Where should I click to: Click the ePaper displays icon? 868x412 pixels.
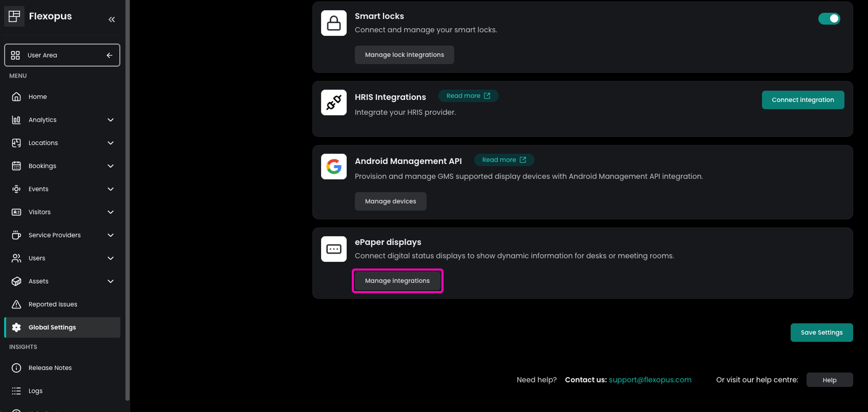point(334,249)
